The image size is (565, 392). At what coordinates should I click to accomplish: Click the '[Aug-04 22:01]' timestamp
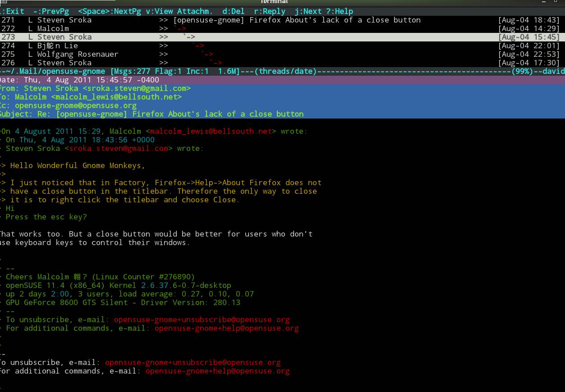(529, 46)
